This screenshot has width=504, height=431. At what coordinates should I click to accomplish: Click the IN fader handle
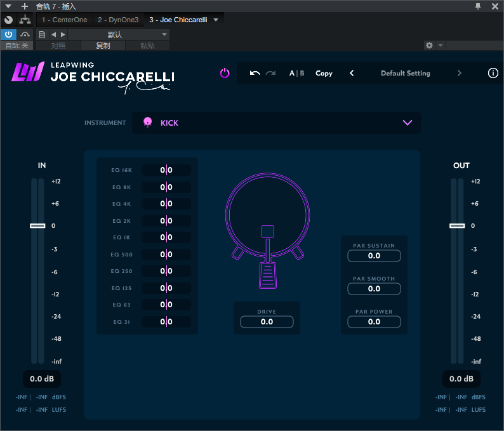(37, 225)
